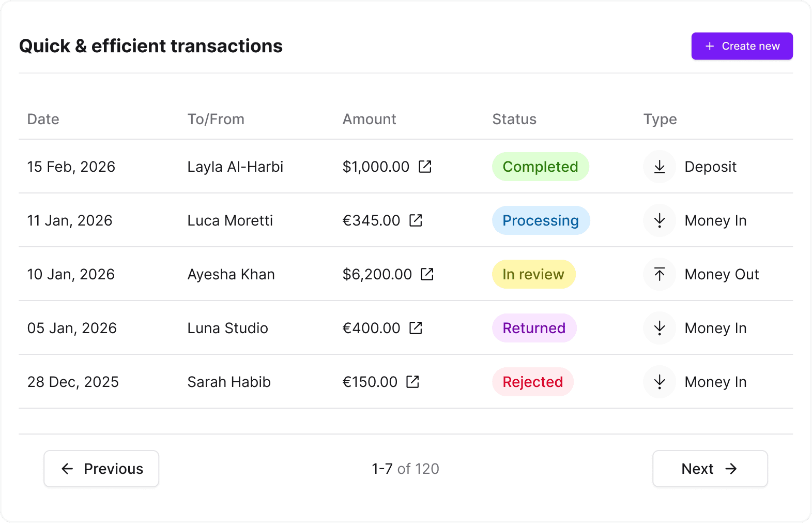
Task: Click external link icon beside $6,200.00
Action: (x=427, y=274)
